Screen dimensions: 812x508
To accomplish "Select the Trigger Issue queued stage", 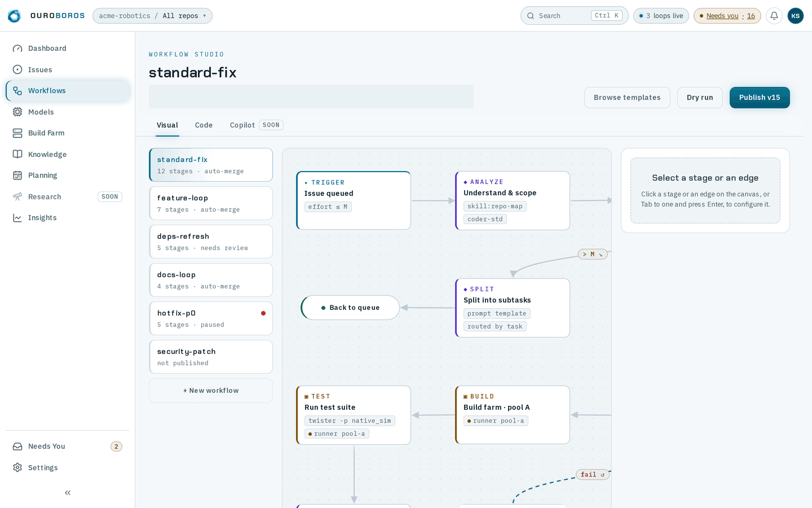I will point(354,200).
